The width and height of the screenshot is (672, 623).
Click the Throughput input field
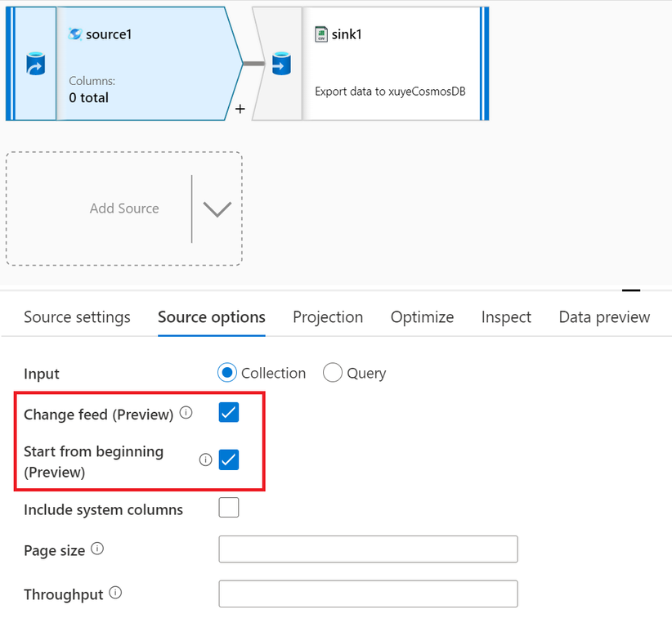368,594
